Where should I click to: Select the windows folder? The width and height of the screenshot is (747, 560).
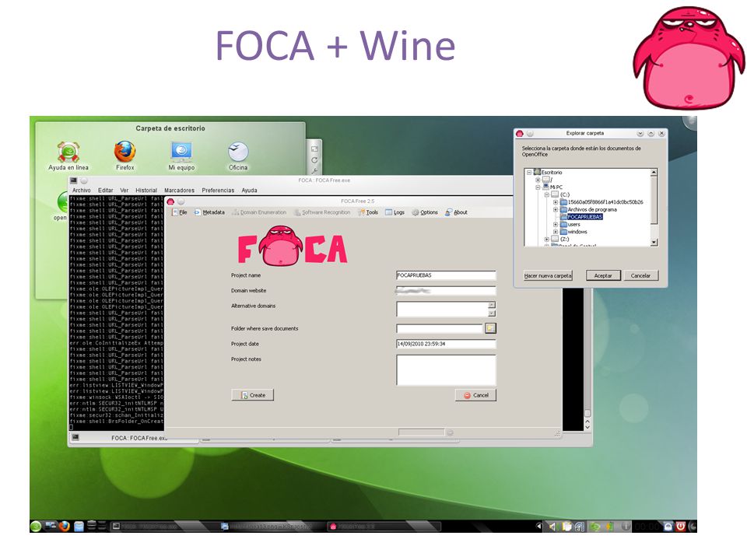pos(577,232)
